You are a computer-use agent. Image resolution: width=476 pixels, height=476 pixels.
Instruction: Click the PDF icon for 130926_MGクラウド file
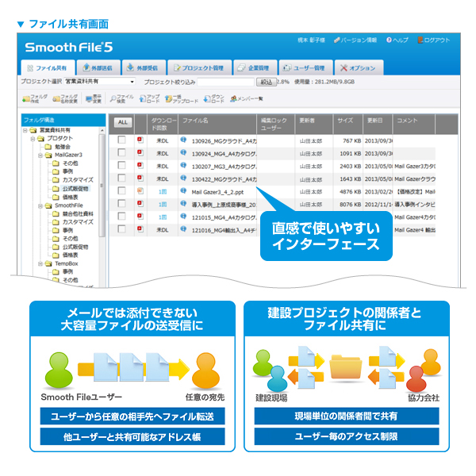pyautogui.click(x=140, y=140)
